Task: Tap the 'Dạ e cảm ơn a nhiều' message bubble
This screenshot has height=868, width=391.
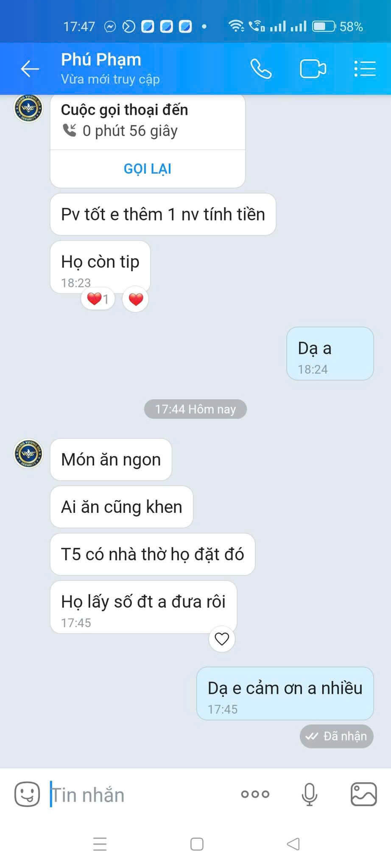Action: click(x=285, y=693)
